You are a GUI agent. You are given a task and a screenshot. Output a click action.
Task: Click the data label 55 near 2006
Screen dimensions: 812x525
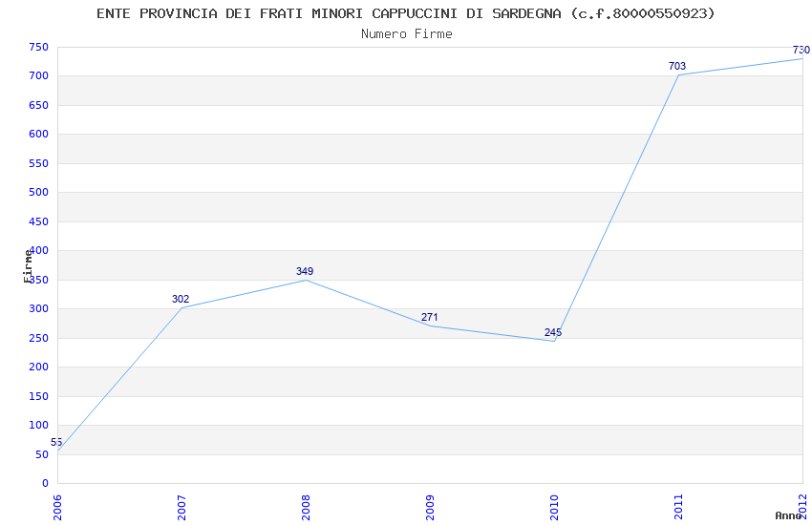tap(56, 442)
